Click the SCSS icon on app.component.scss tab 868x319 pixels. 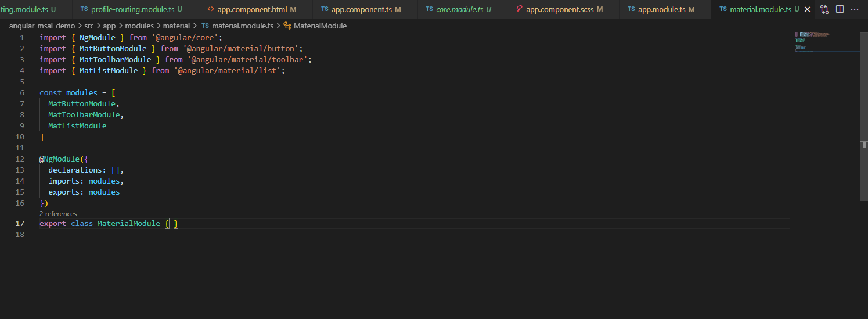pos(519,9)
